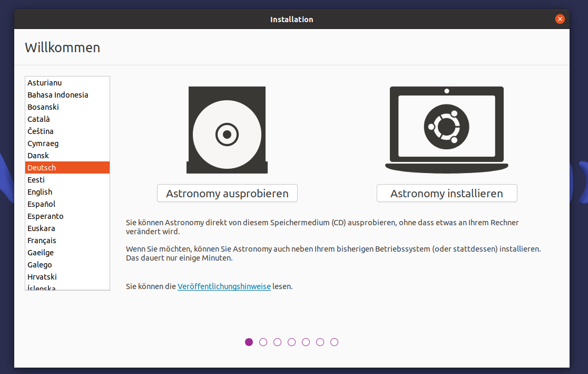Click Astronomy installieren button

point(447,193)
